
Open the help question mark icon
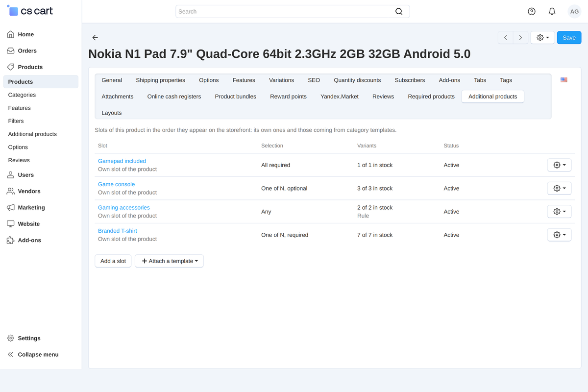[532, 11]
